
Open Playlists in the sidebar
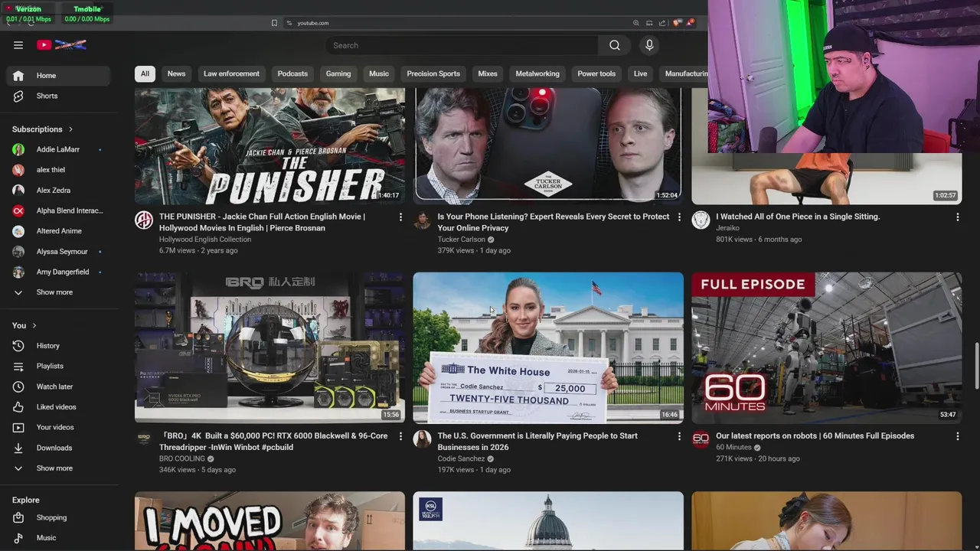point(60,366)
